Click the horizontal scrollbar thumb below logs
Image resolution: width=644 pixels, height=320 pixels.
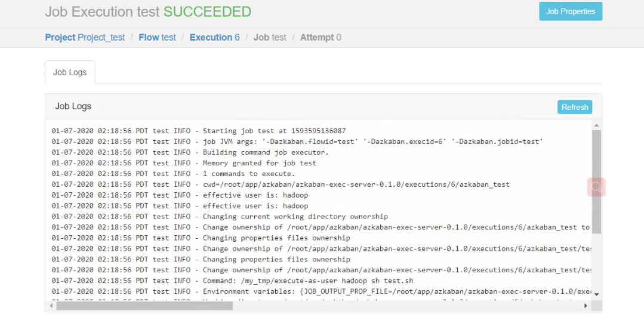coord(144,306)
